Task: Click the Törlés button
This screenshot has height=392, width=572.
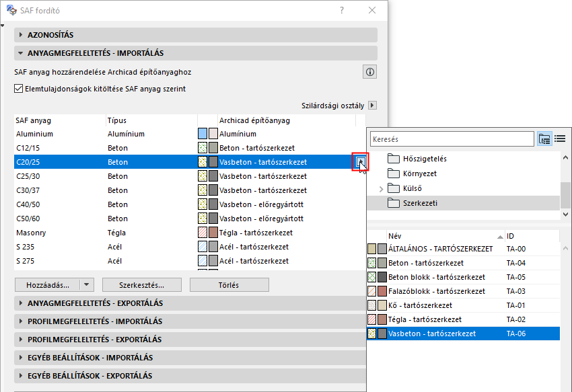Action: (x=229, y=285)
